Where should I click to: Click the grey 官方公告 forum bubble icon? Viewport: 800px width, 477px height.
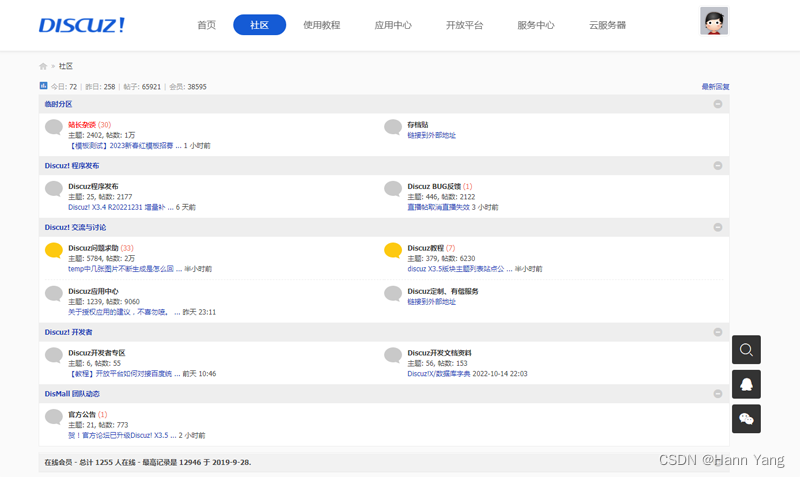coord(54,416)
